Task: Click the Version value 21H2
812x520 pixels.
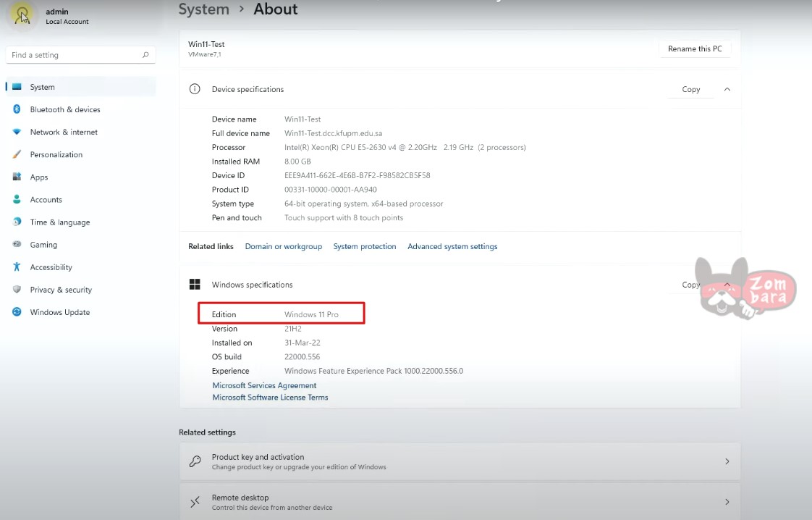Action: [292, 328]
